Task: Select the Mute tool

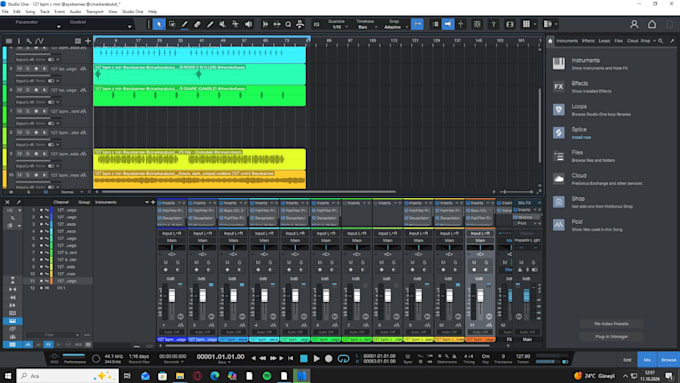Action: [x=223, y=24]
